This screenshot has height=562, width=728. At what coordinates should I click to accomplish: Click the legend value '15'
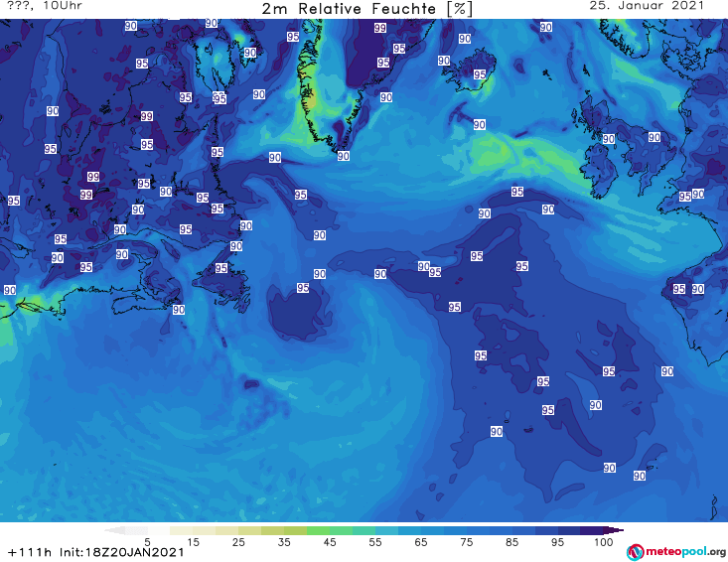click(193, 542)
